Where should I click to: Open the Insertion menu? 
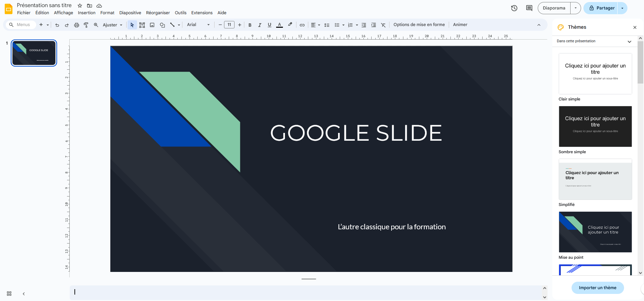pos(87,13)
